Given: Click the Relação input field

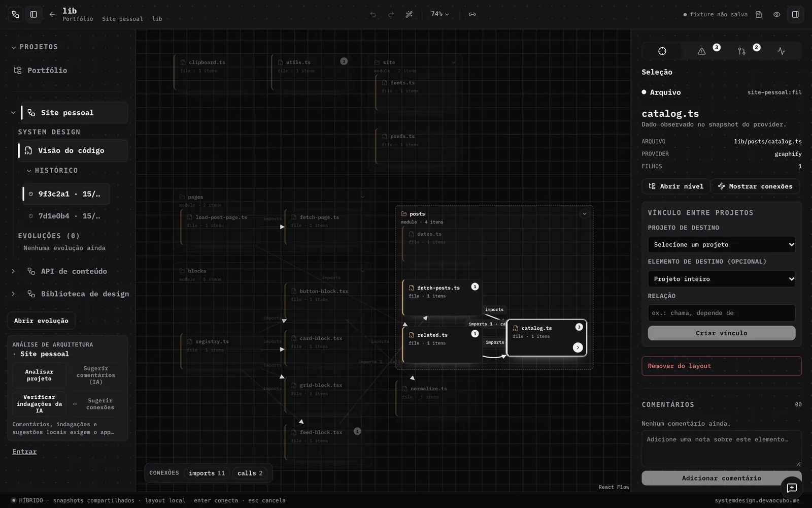Looking at the screenshot, I should (x=721, y=313).
